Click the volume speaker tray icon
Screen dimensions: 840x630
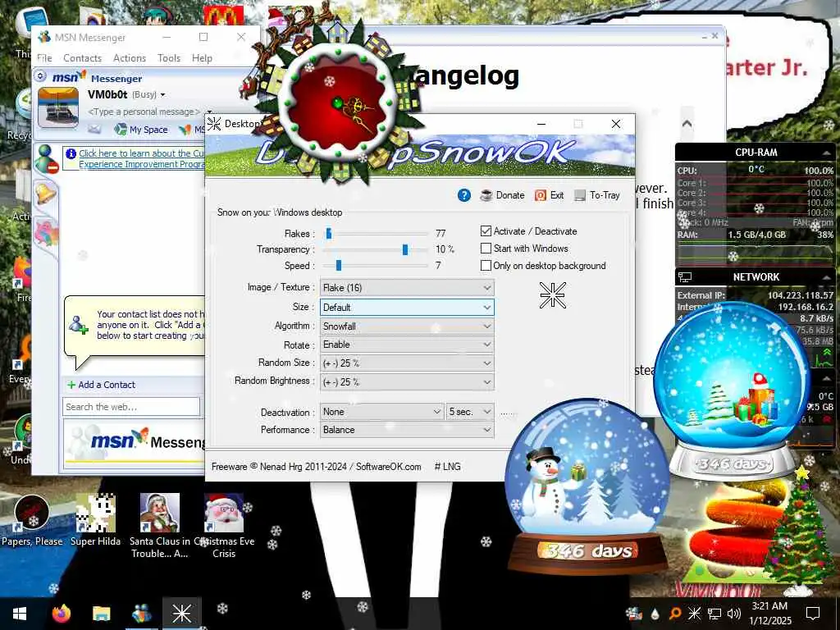734,614
